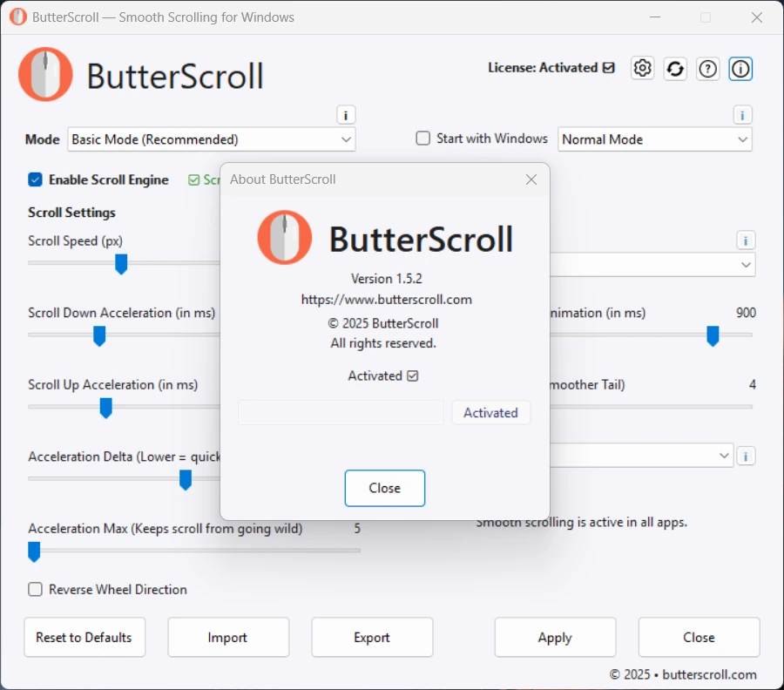Minimize the ButterScroll window
Screen dimensions: 784x690
tap(655, 17)
